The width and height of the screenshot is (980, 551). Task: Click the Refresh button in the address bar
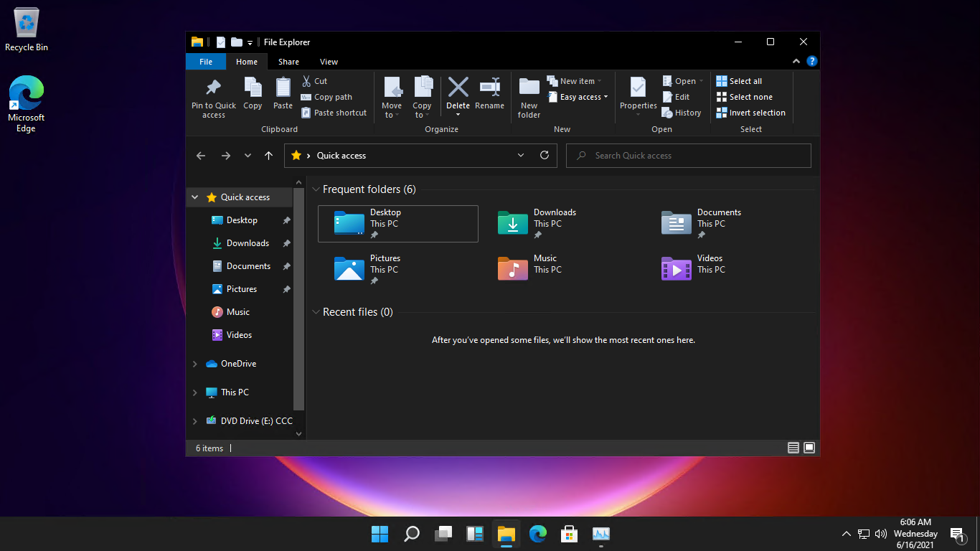point(544,155)
